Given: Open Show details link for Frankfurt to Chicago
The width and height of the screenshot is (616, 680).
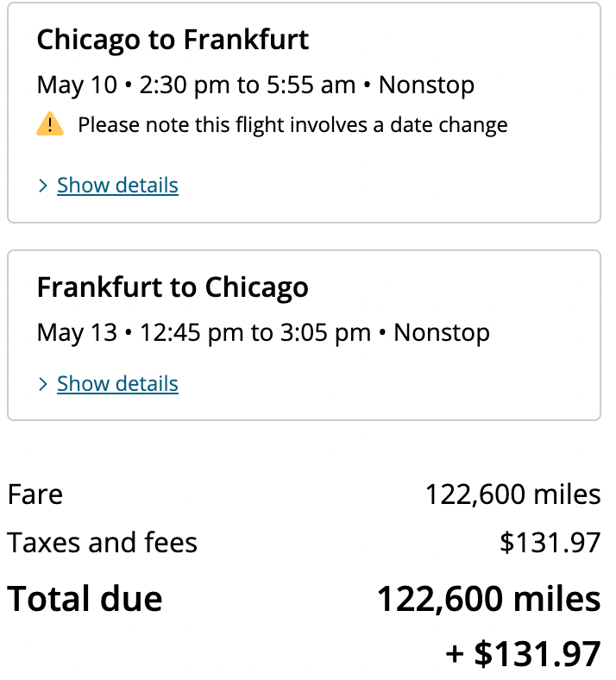Looking at the screenshot, I should [x=117, y=383].
